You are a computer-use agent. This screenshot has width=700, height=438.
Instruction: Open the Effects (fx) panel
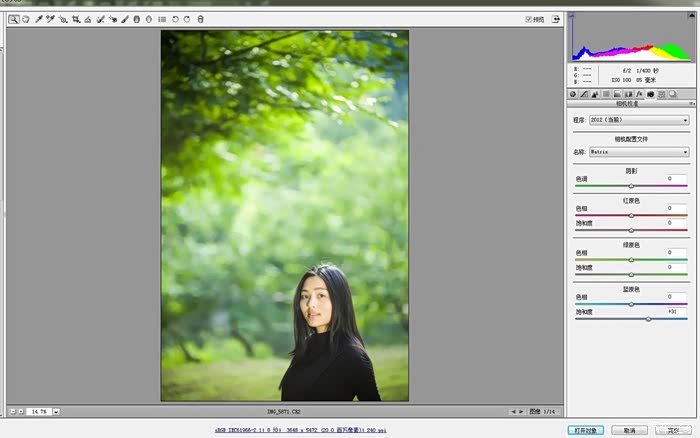click(638, 94)
